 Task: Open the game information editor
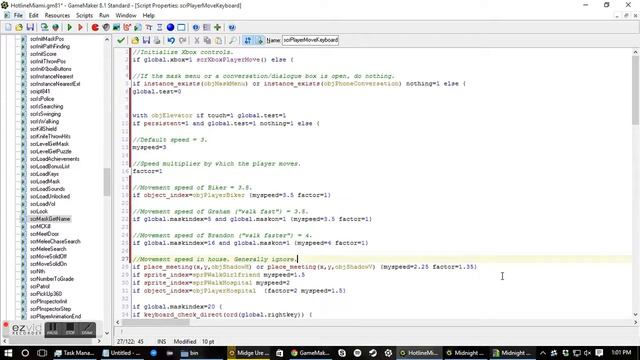[196, 27]
